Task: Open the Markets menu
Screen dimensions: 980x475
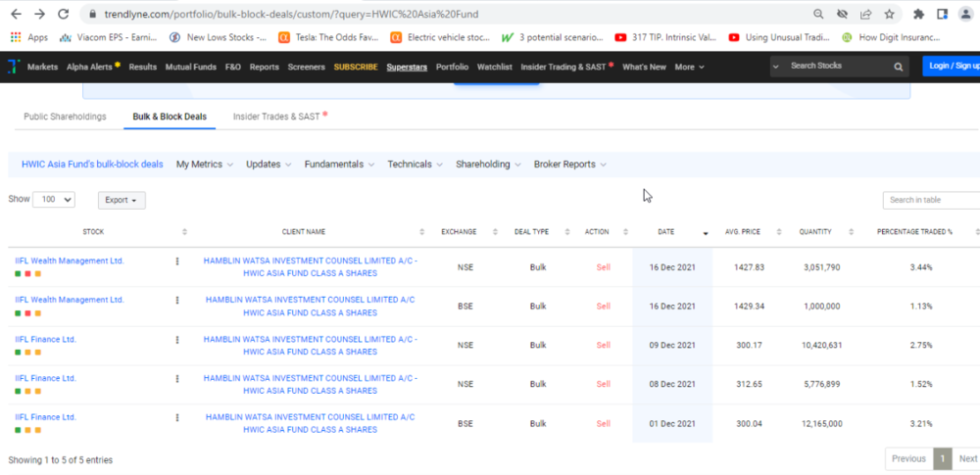Action: pyautogui.click(x=42, y=67)
